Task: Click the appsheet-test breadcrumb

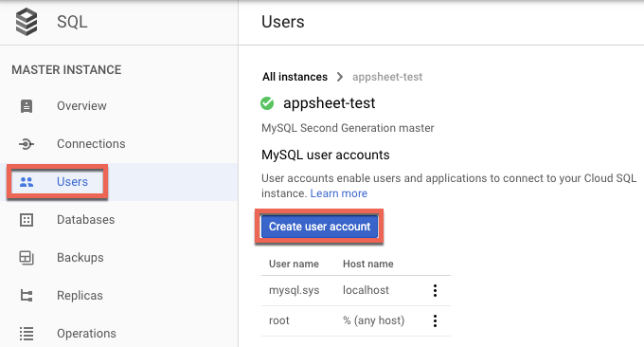Action: click(x=387, y=77)
